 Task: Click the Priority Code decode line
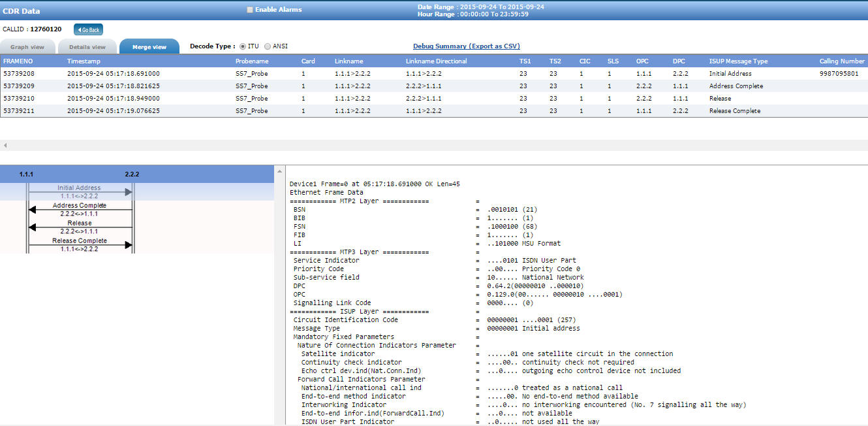[437, 269]
